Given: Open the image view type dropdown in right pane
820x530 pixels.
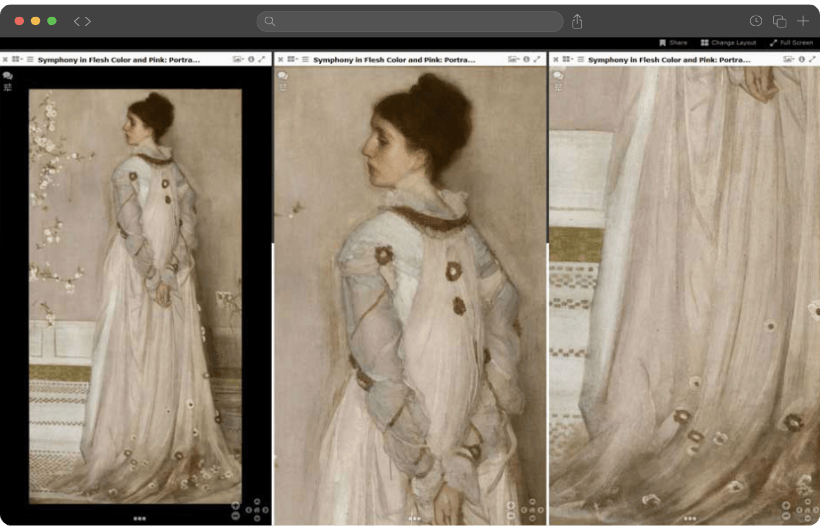Looking at the screenshot, I should tap(789, 59).
